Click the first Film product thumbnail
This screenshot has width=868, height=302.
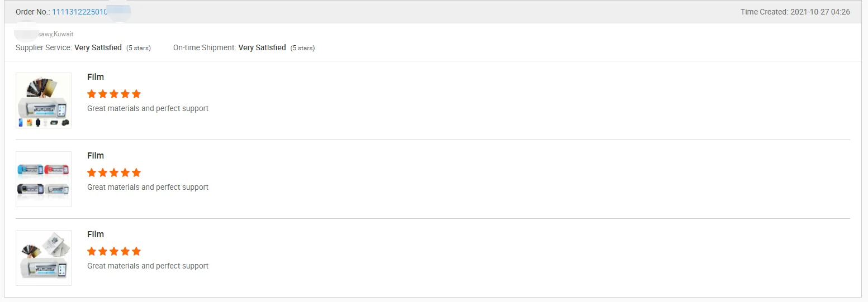[x=44, y=100]
